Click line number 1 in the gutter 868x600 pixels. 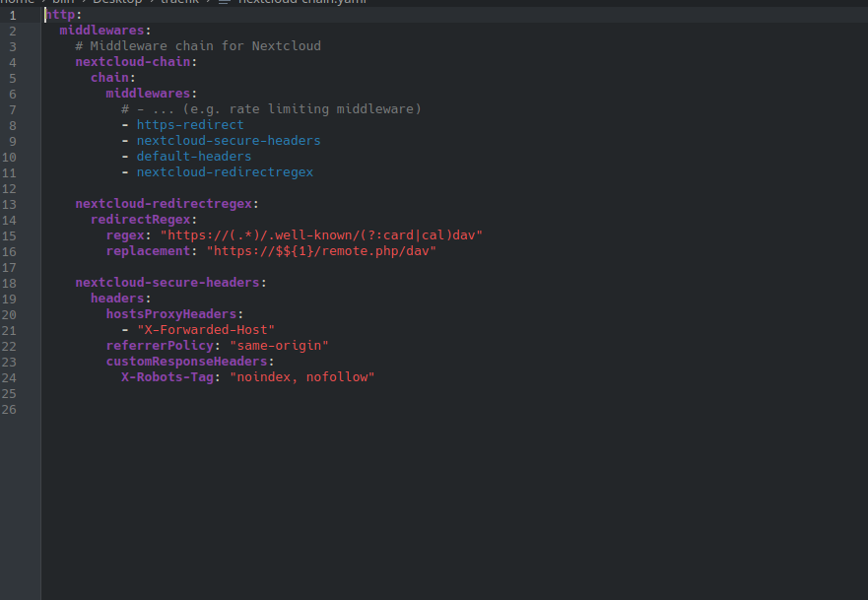(x=12, y=15)
